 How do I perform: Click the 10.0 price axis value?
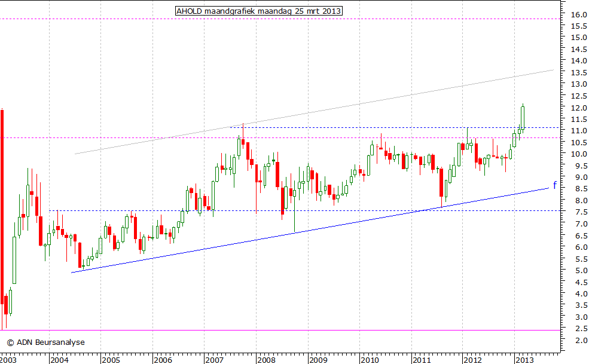(x=579, y=154)
